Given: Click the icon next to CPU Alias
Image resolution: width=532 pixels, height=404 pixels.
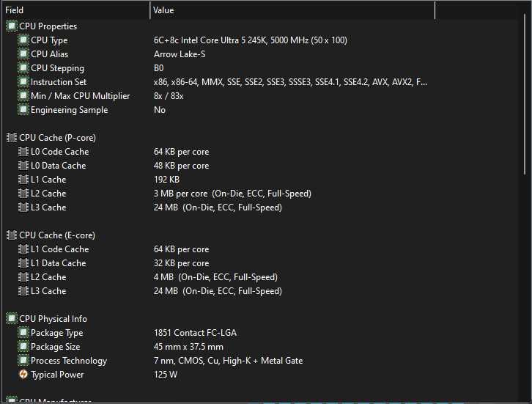Looking at the screenshot, I should tap(23, 54).
